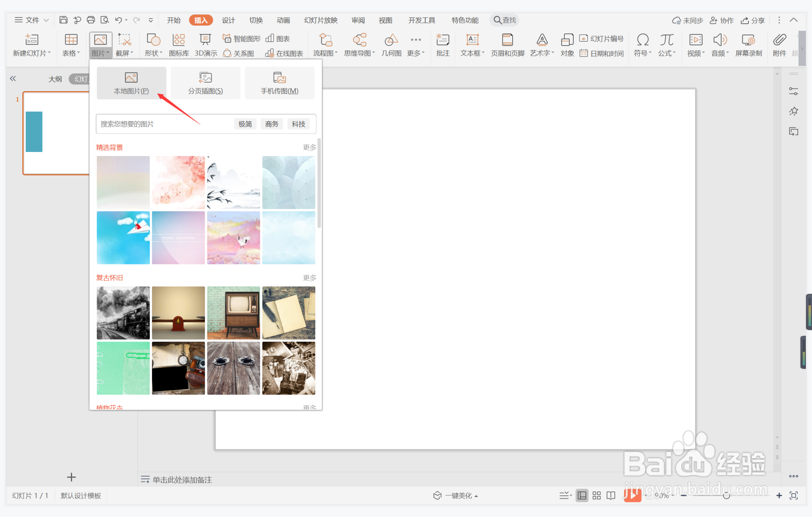
Task: Click the zoom slider handle
Action: pyautogui.click(x=726, y=495)
